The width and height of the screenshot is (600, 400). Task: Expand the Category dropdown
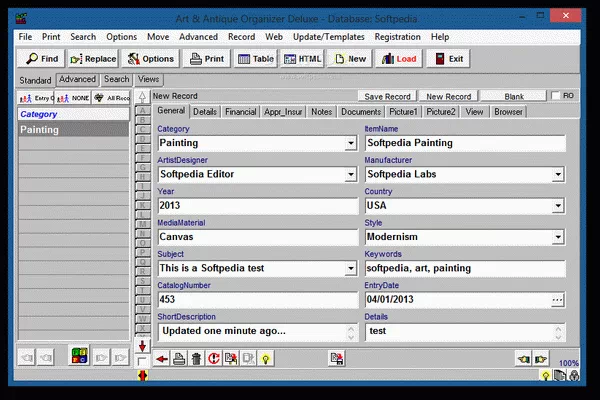(x=350, y=143)
